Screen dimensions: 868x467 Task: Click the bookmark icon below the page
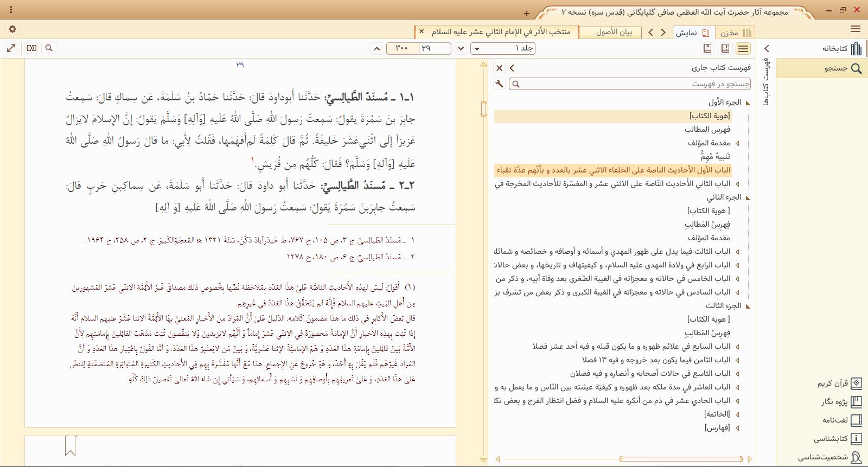tap(70, 445)
